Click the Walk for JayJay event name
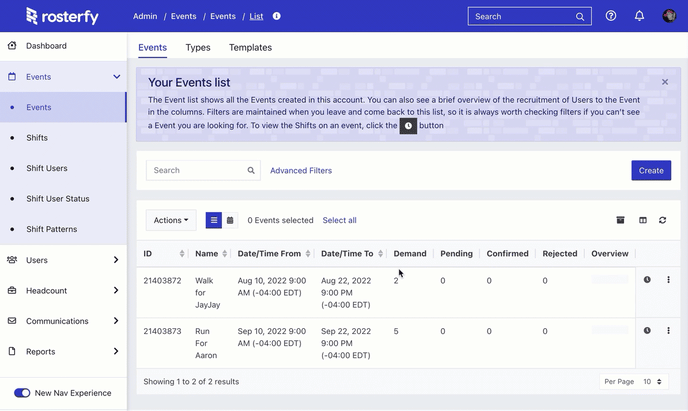 pos(208,293)
